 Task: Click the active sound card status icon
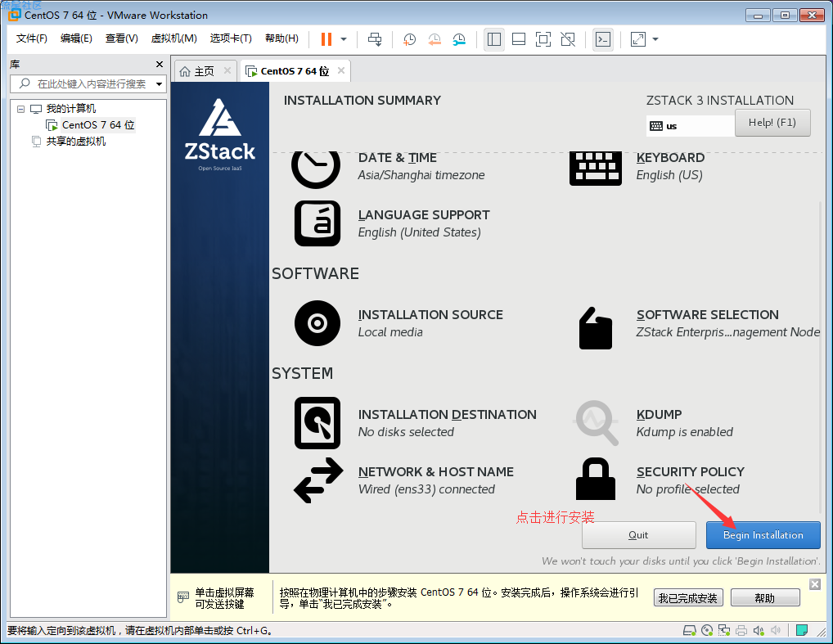(x=759, y=631)
